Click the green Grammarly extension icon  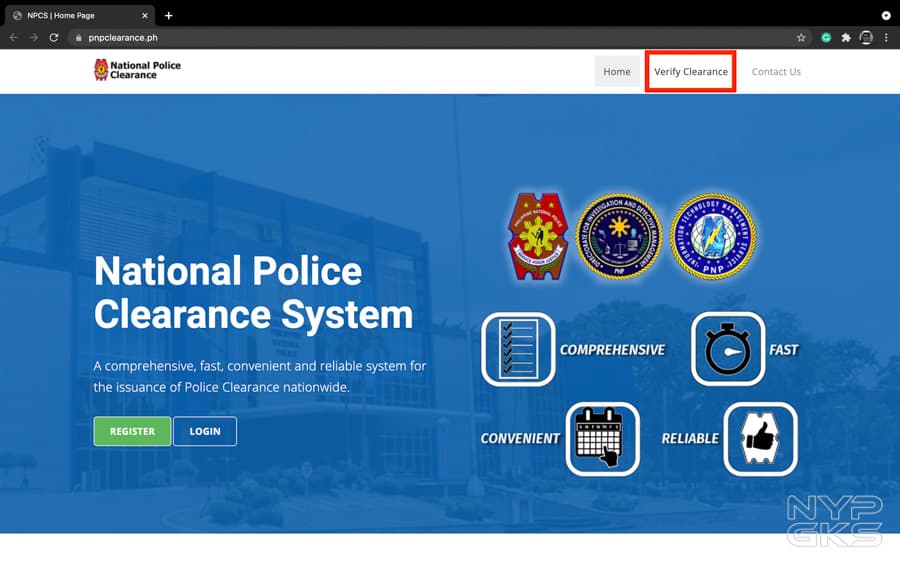[x=826, y=38]
